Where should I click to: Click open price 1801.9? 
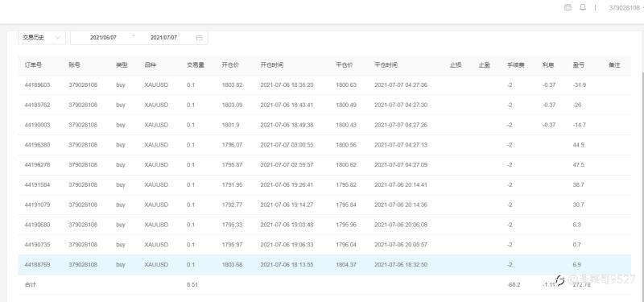230,125
